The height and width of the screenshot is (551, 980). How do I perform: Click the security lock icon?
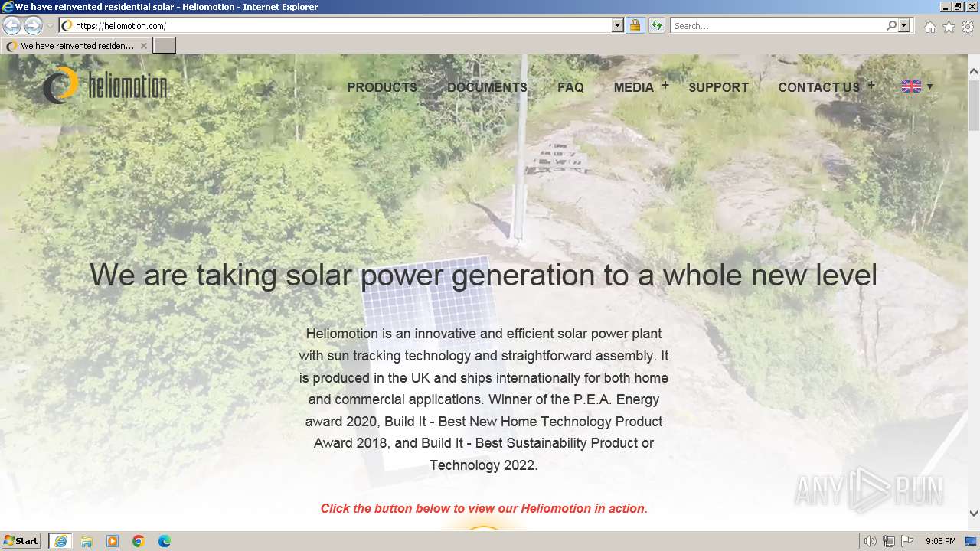(x=635, y=25)
